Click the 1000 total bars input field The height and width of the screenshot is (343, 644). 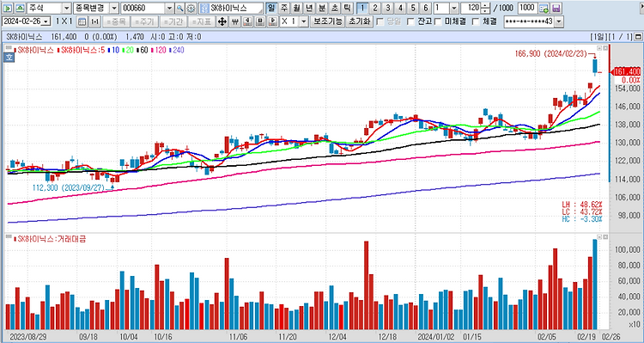pos(527,9)
